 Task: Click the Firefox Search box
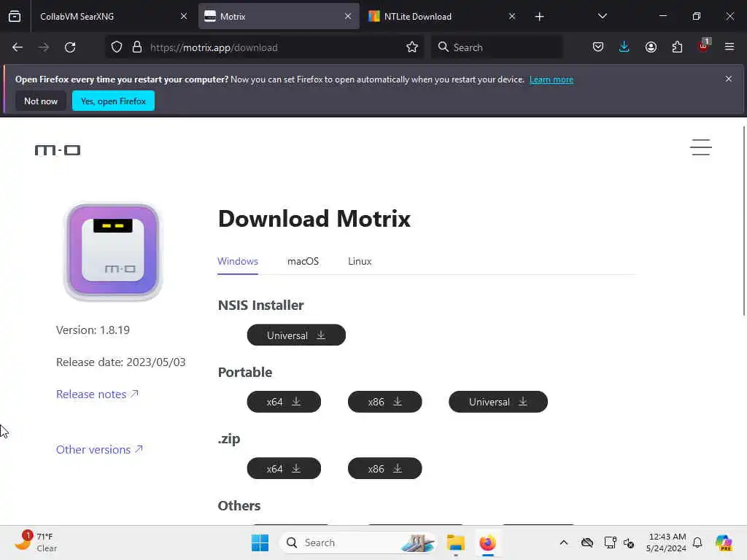[x=496, y=47]
